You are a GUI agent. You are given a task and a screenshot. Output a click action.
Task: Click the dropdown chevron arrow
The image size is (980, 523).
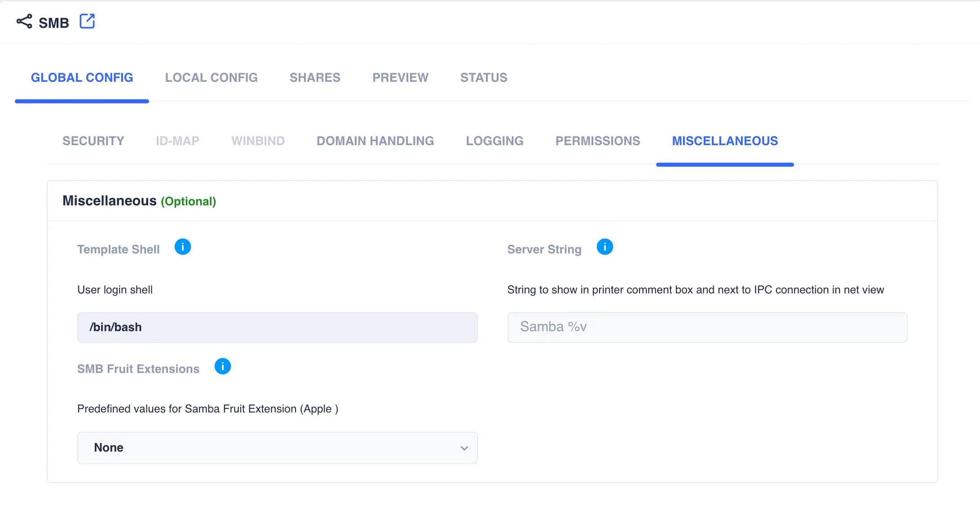pyautogui.click(x=464, y=448)
